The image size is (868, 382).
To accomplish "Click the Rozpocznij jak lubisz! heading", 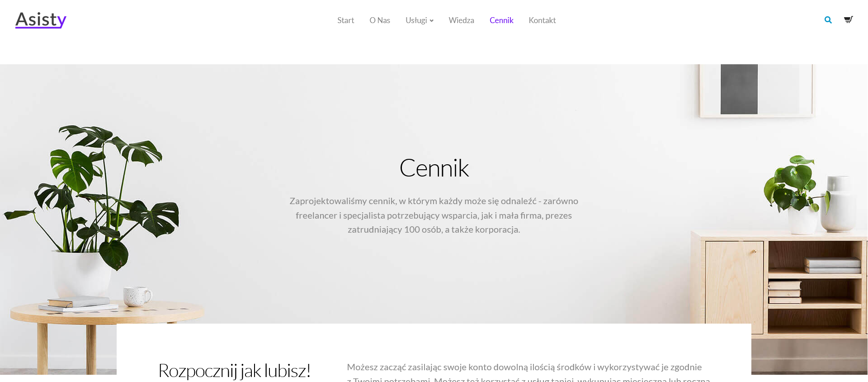I will click(x=234, y=371).
